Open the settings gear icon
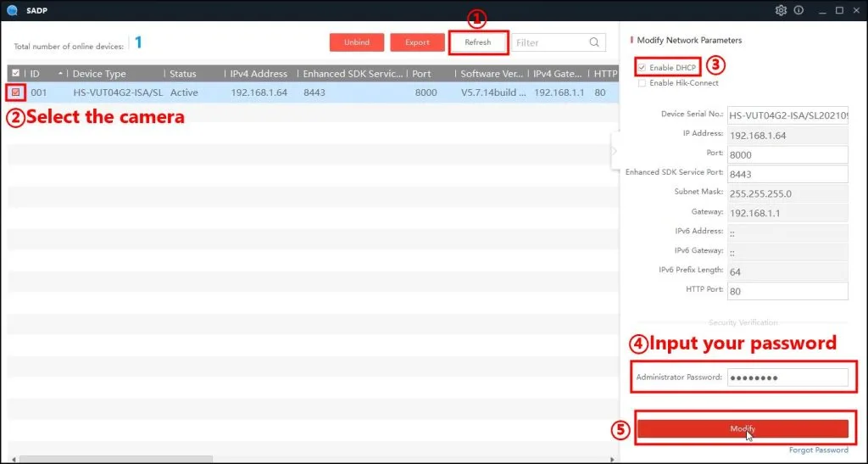868x464 pixels. point(781,10)
